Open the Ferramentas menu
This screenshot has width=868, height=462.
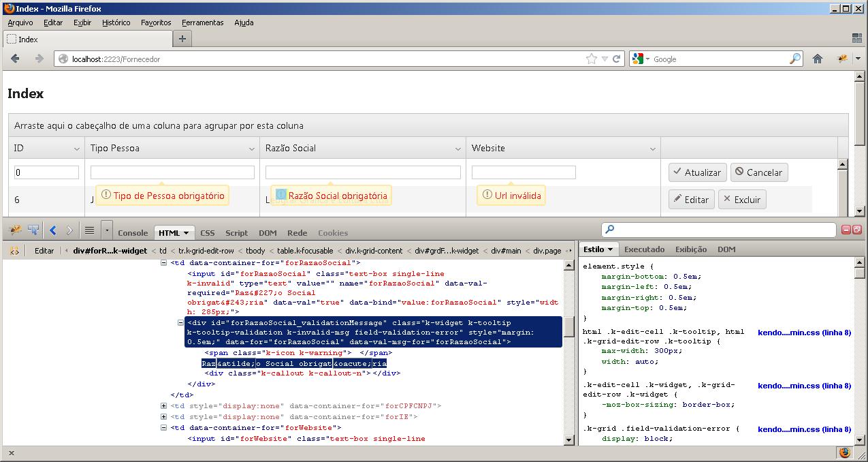coord(202,22)
